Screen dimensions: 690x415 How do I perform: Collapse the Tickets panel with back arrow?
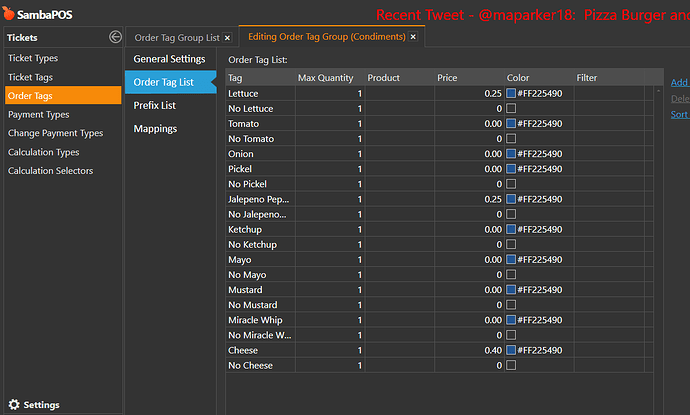[x=115, y=37]
